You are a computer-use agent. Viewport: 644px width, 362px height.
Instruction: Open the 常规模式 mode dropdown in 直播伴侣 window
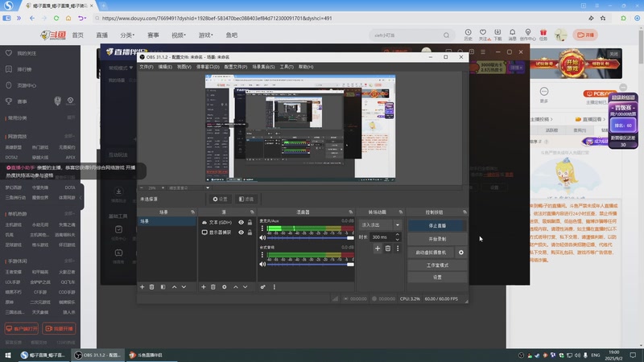pyautogui.click(x=120, y=68)
